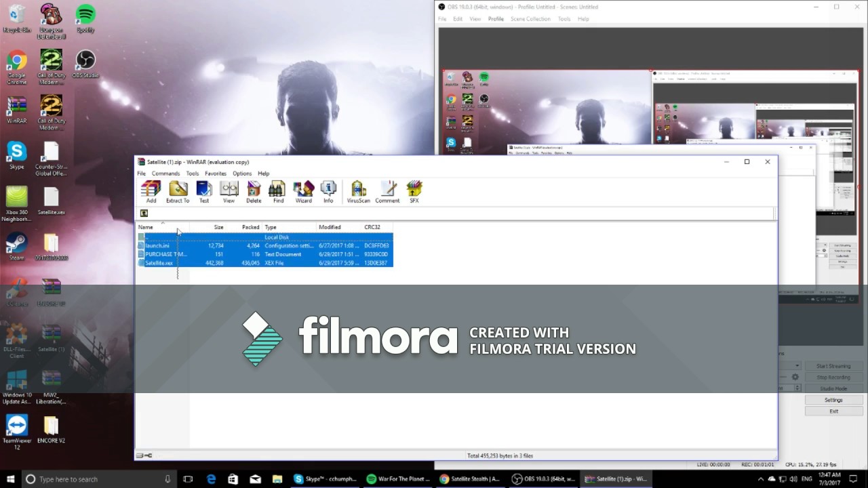868x488 pixels.
Task: Click Stop Recording in OBS
Action: pos(833,378)
